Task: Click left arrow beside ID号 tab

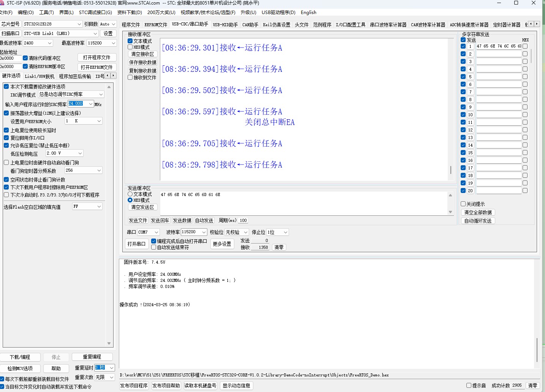Action: point(107,76)
